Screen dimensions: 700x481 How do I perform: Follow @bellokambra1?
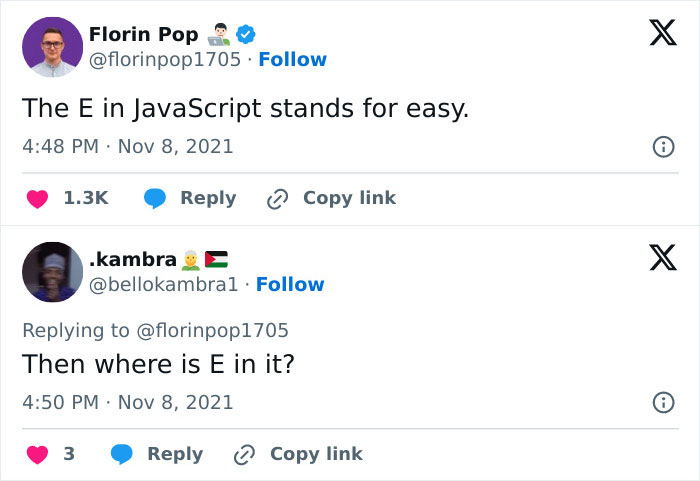pyautogui.click(x=290, y=285)
